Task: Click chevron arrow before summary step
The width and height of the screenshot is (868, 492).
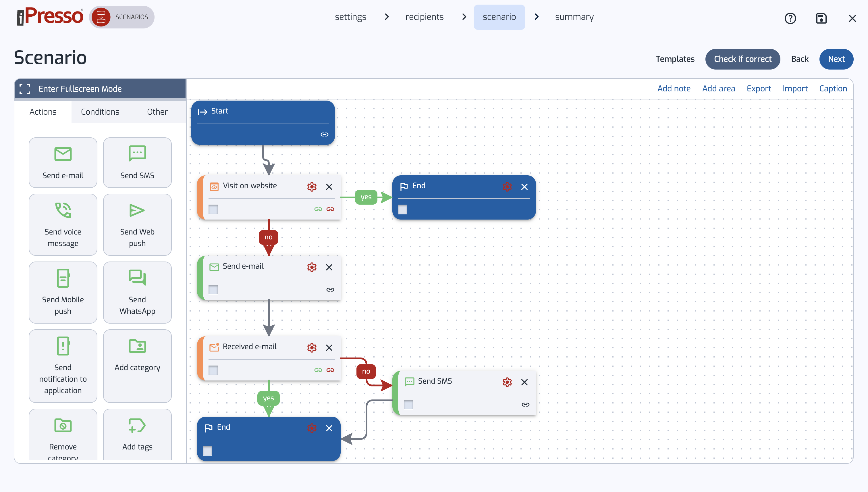Action: 536,17
